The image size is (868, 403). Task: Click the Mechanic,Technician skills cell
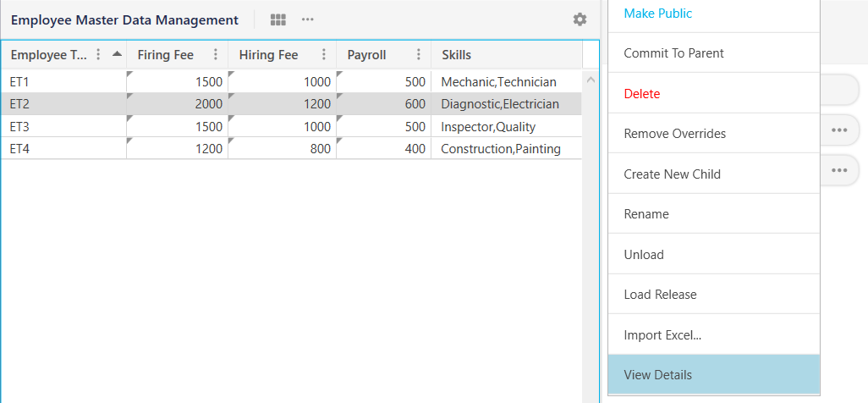507,81
